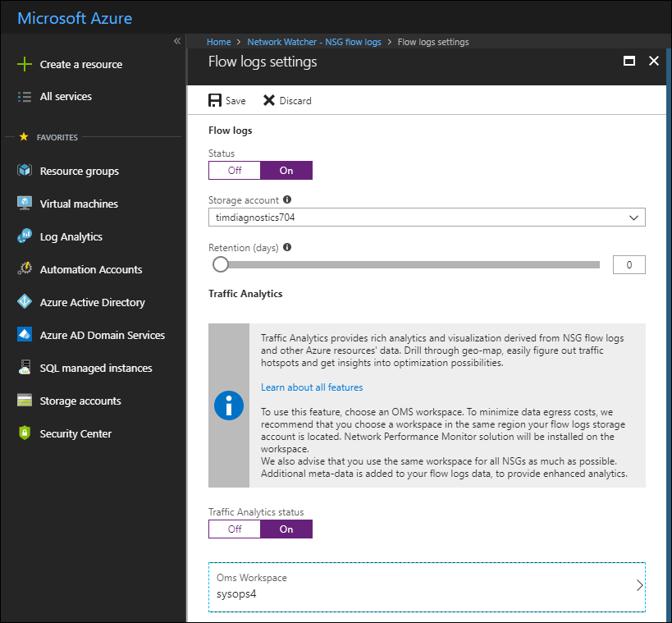Open the Storage account dropdown
The width and height of the screenshot is (672, 623).
[427, 218]
